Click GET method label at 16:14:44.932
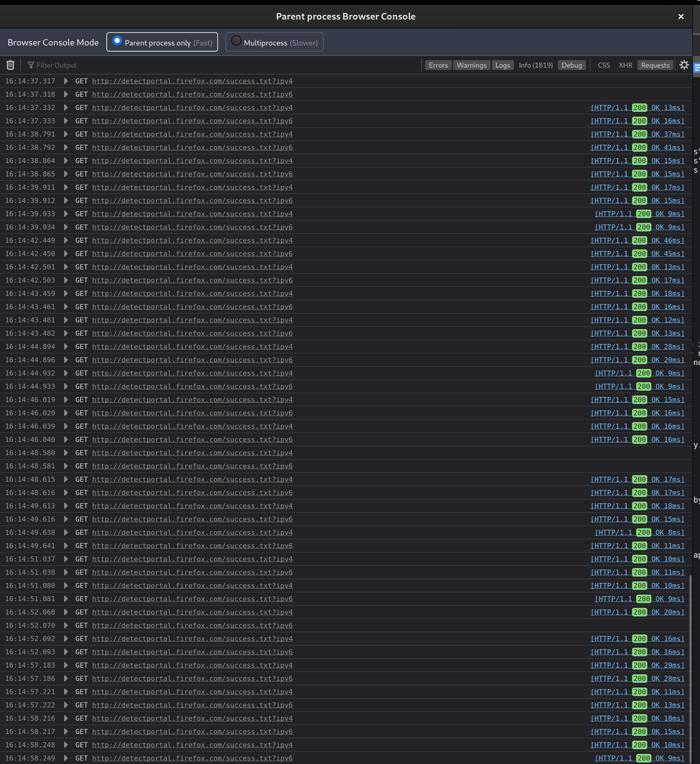The image size is (700, 764). coord(82,373)
